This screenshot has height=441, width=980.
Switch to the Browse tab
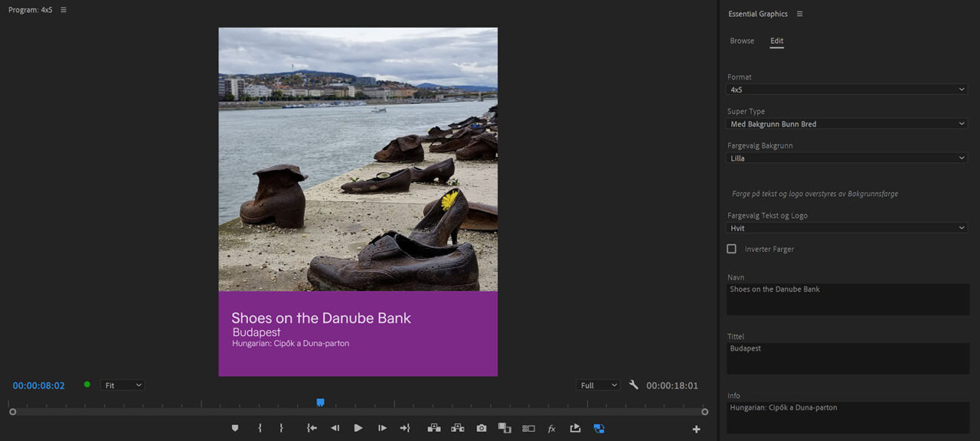(x=742, y=41)
